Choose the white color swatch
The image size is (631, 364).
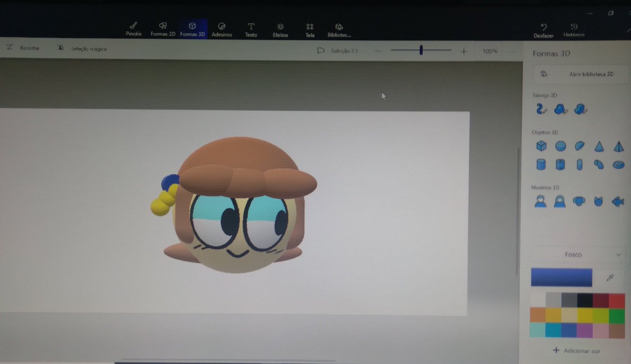coord(538,300)
